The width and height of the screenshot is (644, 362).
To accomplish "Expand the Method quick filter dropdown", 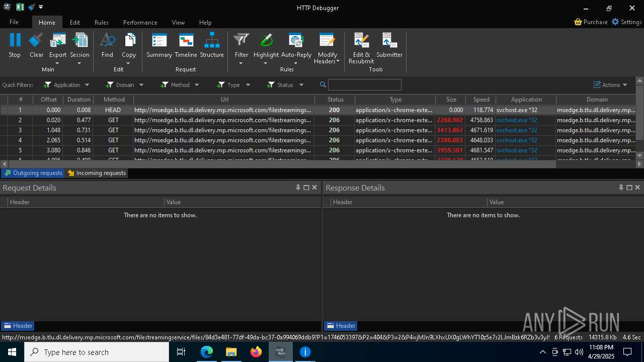I will [197, 85].
